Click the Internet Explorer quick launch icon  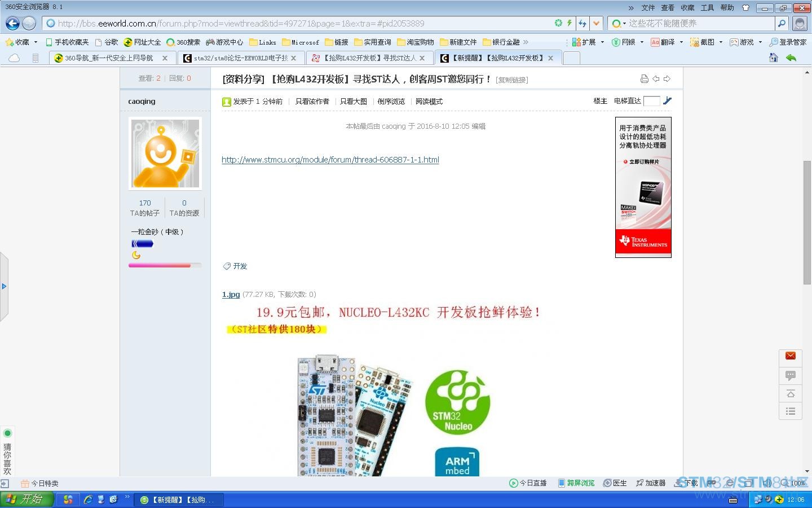coord(88,500)
